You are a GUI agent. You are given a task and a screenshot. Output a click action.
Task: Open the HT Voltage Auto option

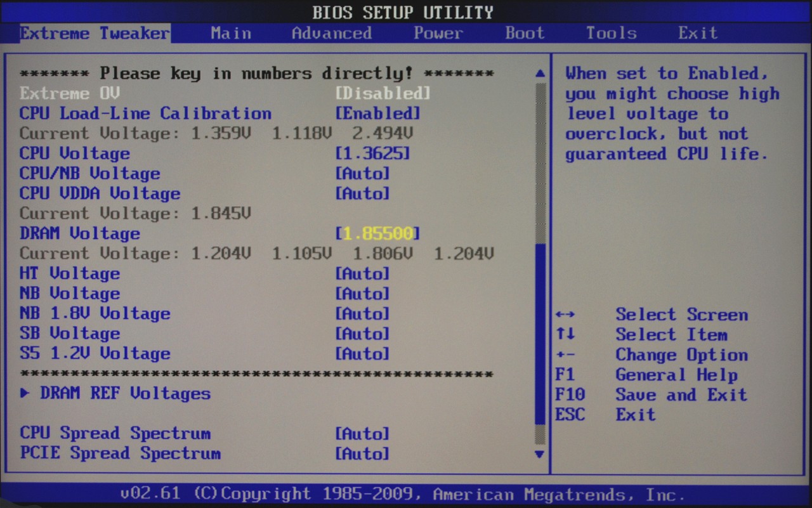pyautogui.click(x=362, y=273)
